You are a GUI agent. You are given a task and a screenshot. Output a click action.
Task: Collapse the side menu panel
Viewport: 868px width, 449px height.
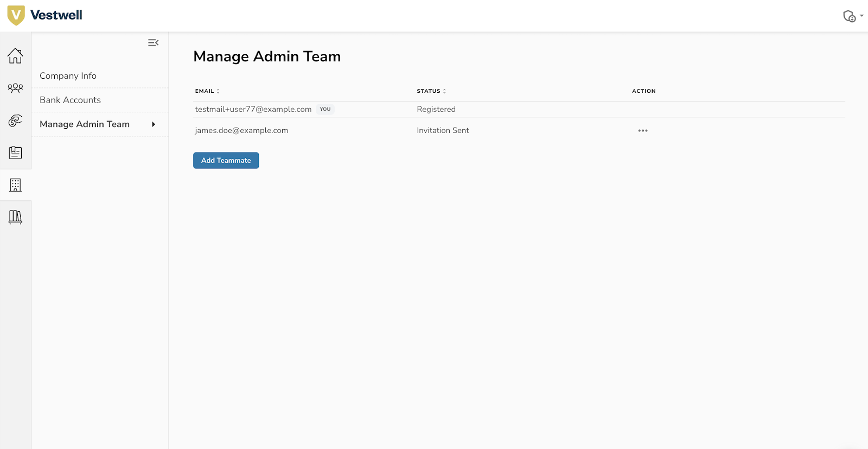click(x=153, y=43)
